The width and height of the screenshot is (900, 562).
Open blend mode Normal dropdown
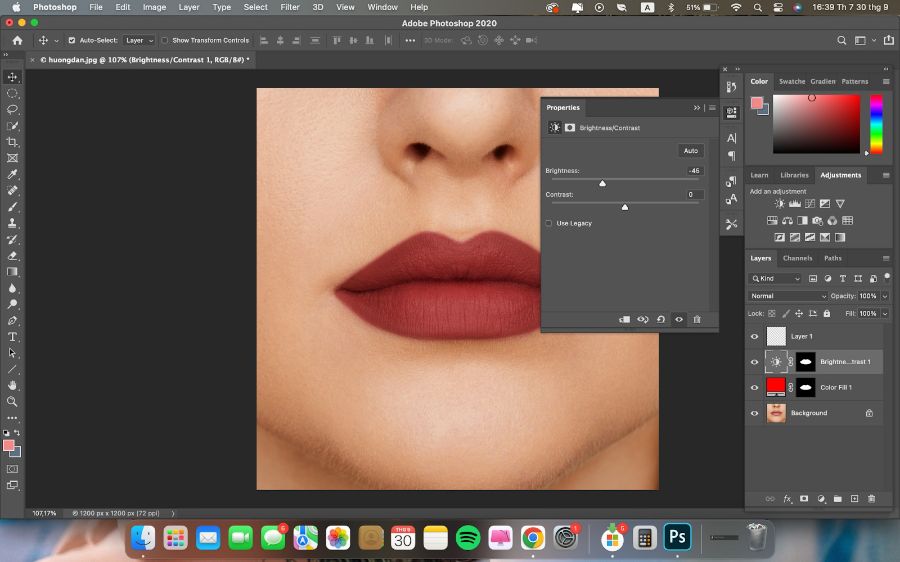787,296
